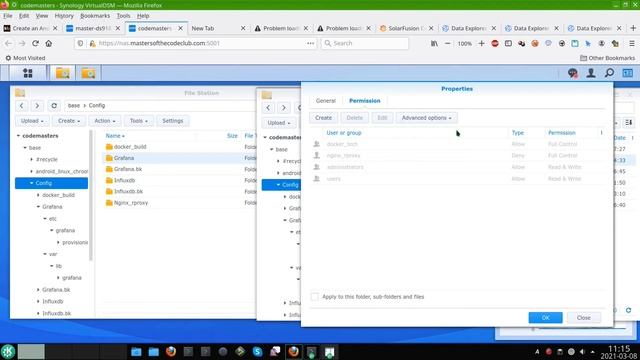Reload the Firefox page

click(x=36, y=43)
